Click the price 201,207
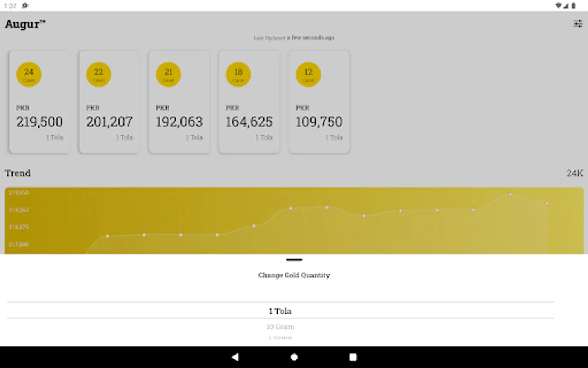Viewport: 588px width, 368px height. (109, 122)
